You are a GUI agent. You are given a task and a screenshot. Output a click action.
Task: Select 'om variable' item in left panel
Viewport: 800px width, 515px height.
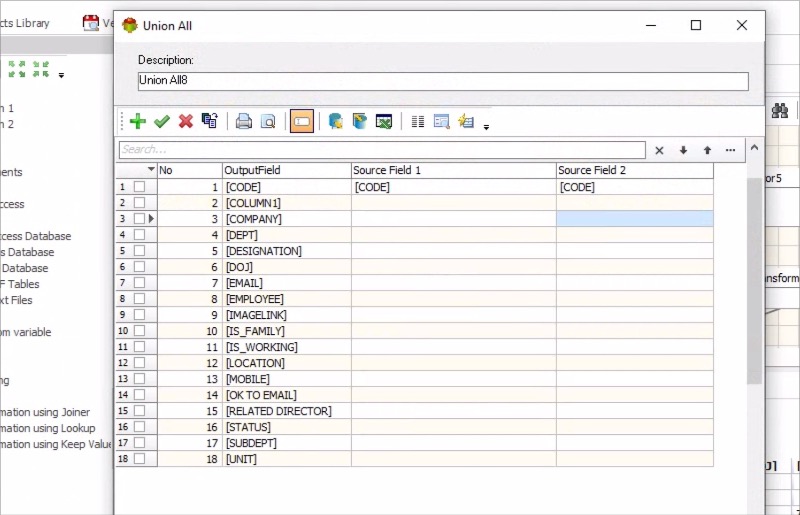click(26, 332)
